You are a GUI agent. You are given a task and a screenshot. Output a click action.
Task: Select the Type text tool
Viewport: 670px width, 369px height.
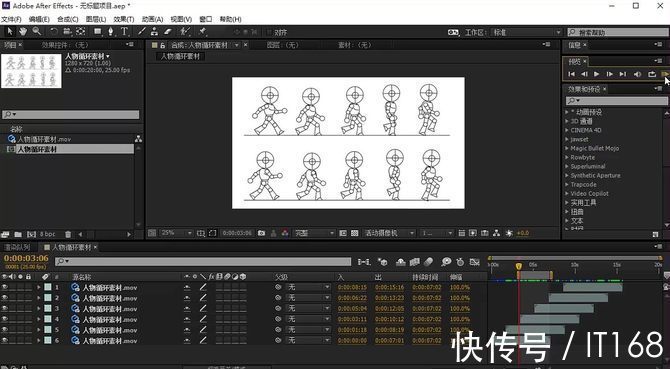click(x=124, y=32)
